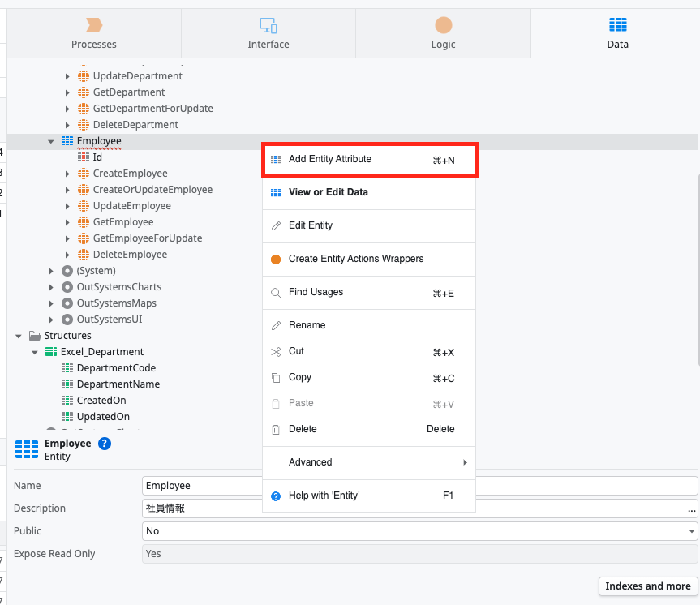This screenshot has width=700, height=605.
Task: Click the Id attribute icon under Employee
Action: (84, 157)
